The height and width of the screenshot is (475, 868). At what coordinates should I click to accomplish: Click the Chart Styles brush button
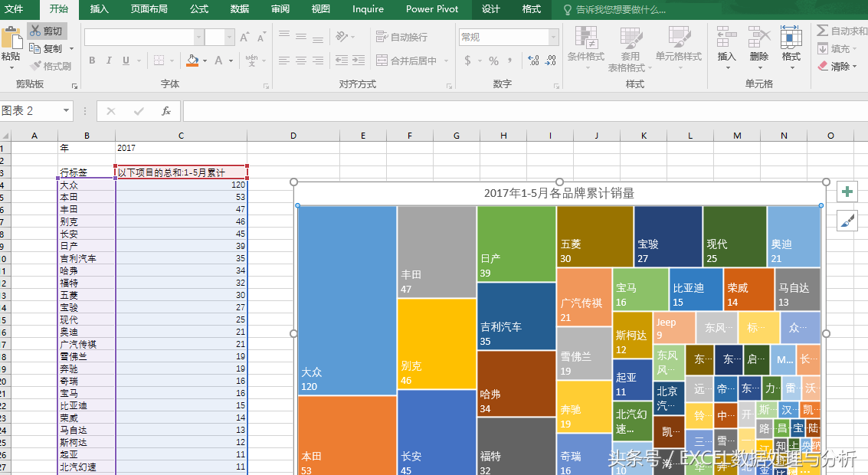click(847, 221)
